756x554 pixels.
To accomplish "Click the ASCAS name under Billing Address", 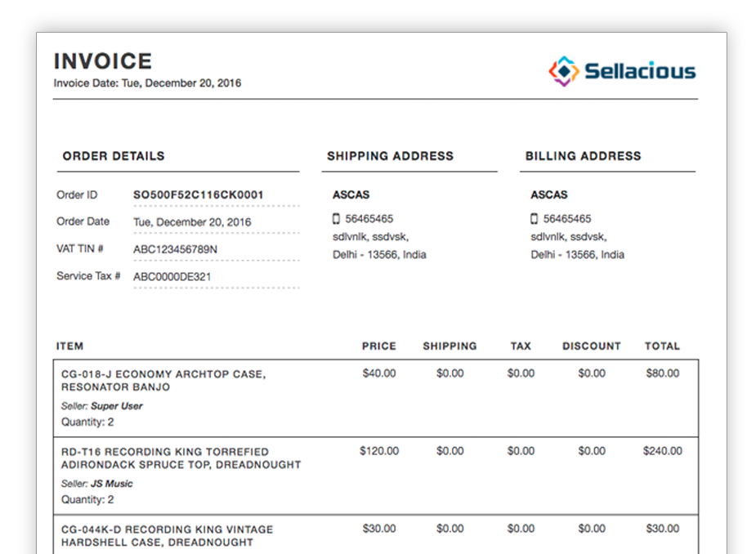I will (549, 195).
